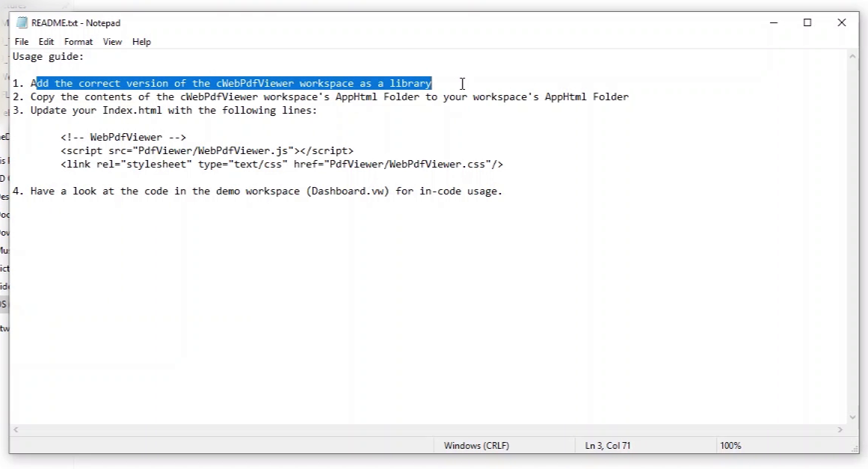Minimize the Notepad window
The width and height of the screenshot is (868, 469).
click(x=772, y=22)
